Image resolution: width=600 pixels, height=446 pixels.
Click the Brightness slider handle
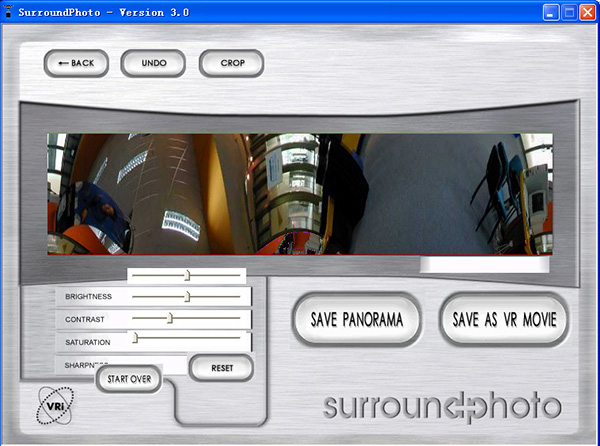pos(187,297)
